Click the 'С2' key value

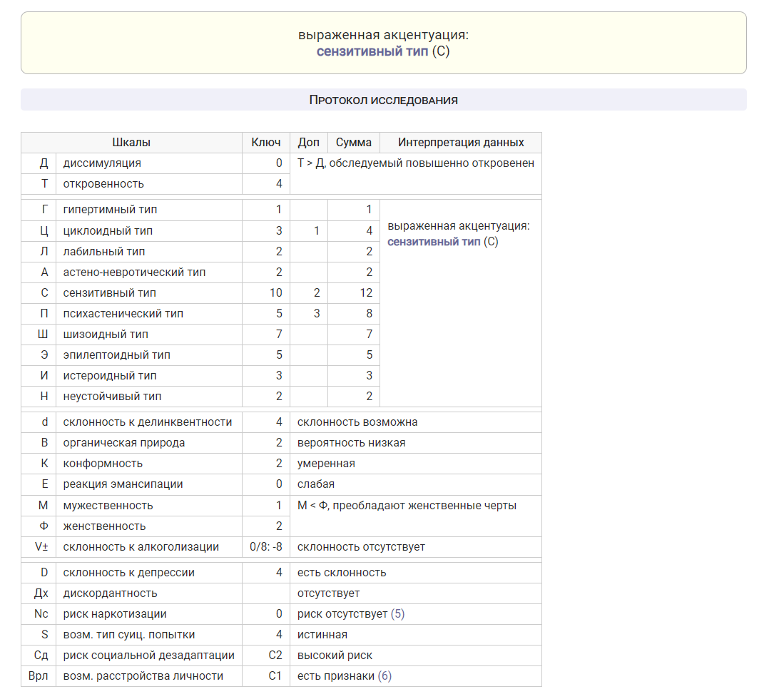tap(275, 655)
